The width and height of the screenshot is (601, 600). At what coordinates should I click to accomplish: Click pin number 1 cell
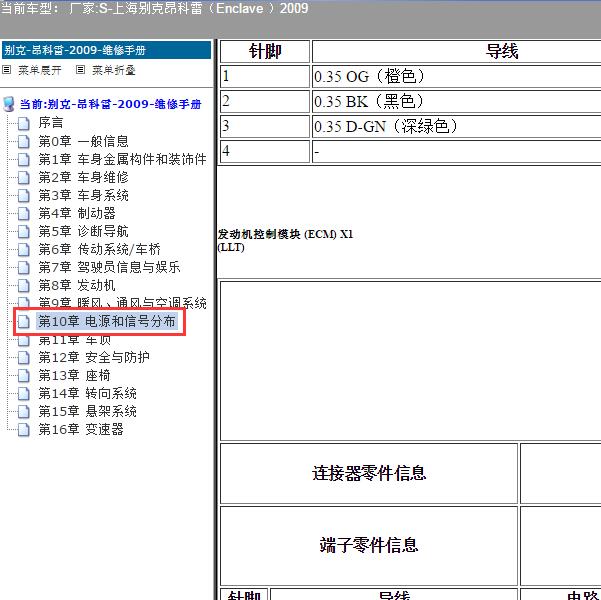click(x=265, y=76)
